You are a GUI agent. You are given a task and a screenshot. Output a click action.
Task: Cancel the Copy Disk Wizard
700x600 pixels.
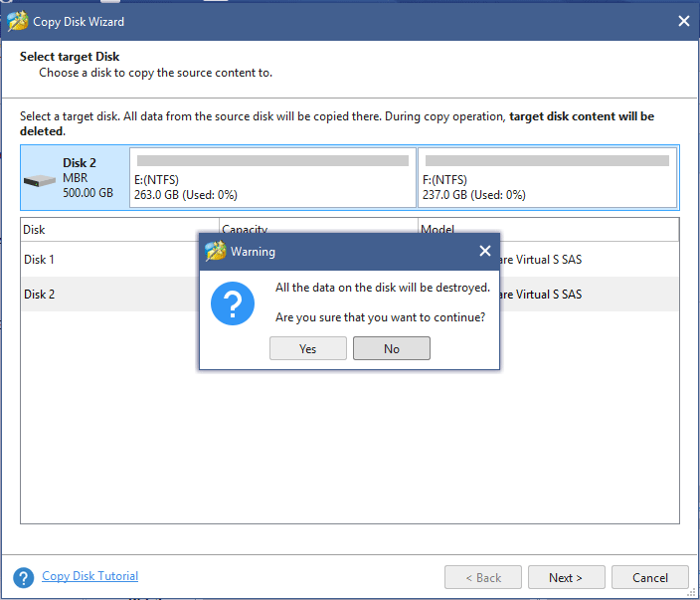click(650, 577)
